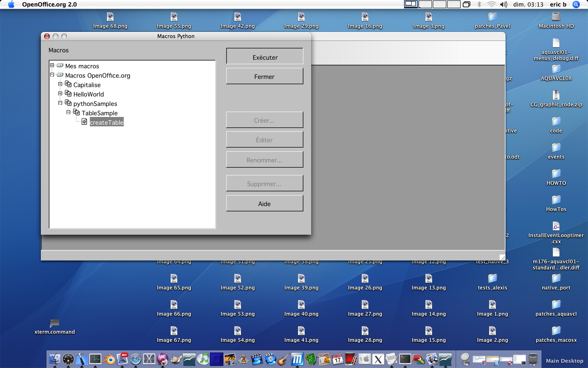Select the patches_macosx folder on desktop
This screenshot has width=588, height=368.
(556, 331)
